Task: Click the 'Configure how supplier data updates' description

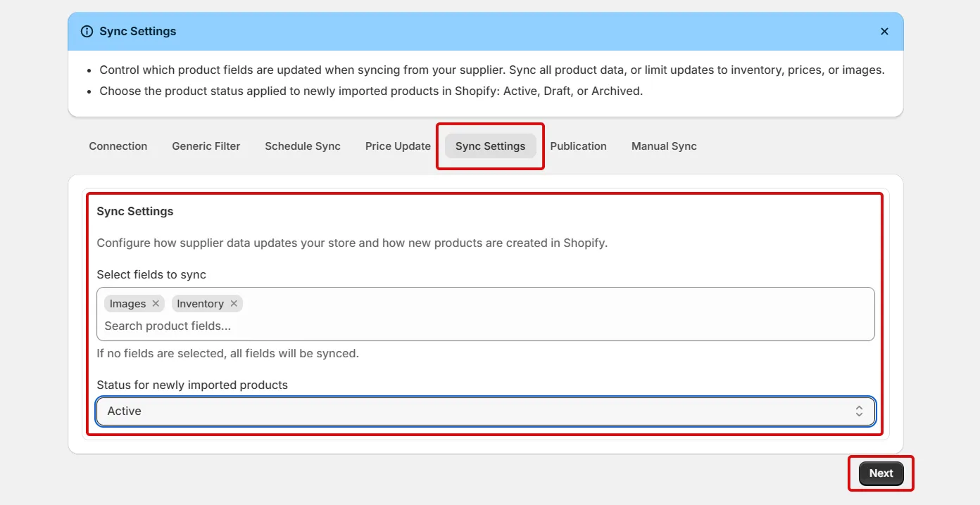Action: pyautogui.click(x=352, y=243)
